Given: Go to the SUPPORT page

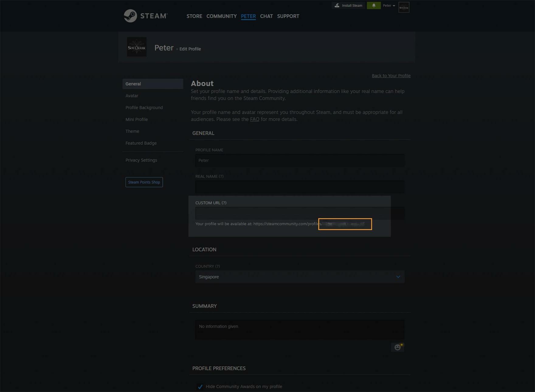Looking at the screenshot, I should (288, 16).
